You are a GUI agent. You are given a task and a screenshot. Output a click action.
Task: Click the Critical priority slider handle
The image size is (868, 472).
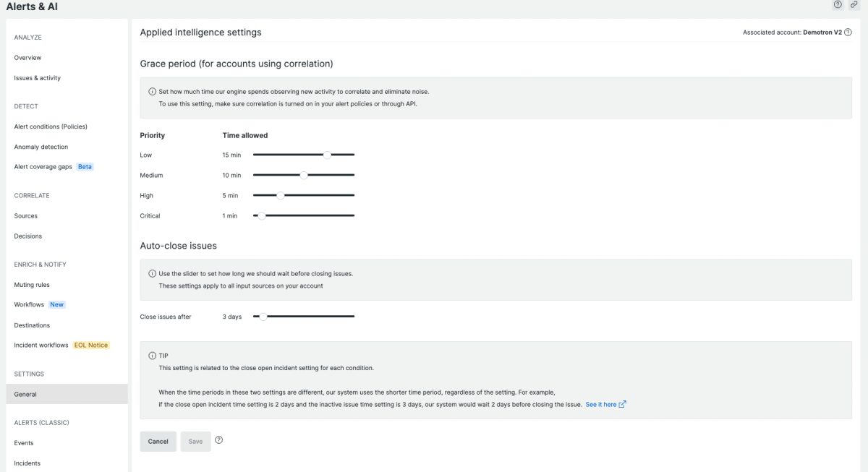point(262,215)
